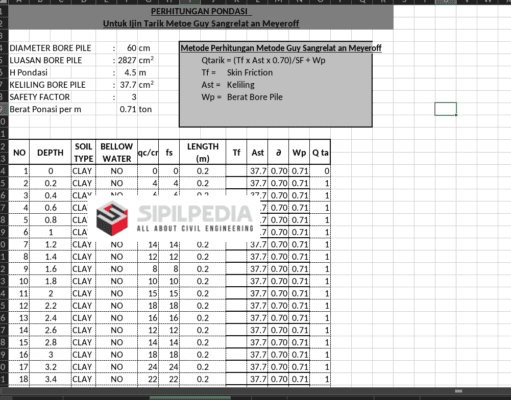Click the LENGTH (m) header cell
Screen dimensions: 511x400
point(203,152)
